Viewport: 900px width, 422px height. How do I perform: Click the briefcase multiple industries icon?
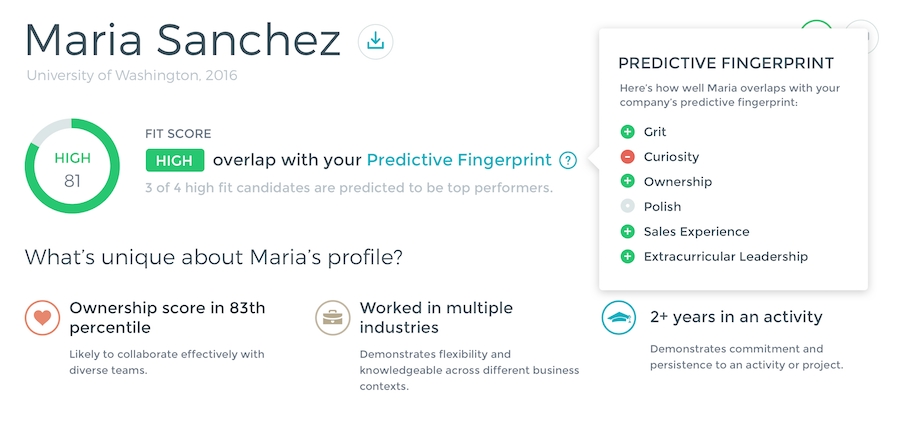click(x=332, y=318)
